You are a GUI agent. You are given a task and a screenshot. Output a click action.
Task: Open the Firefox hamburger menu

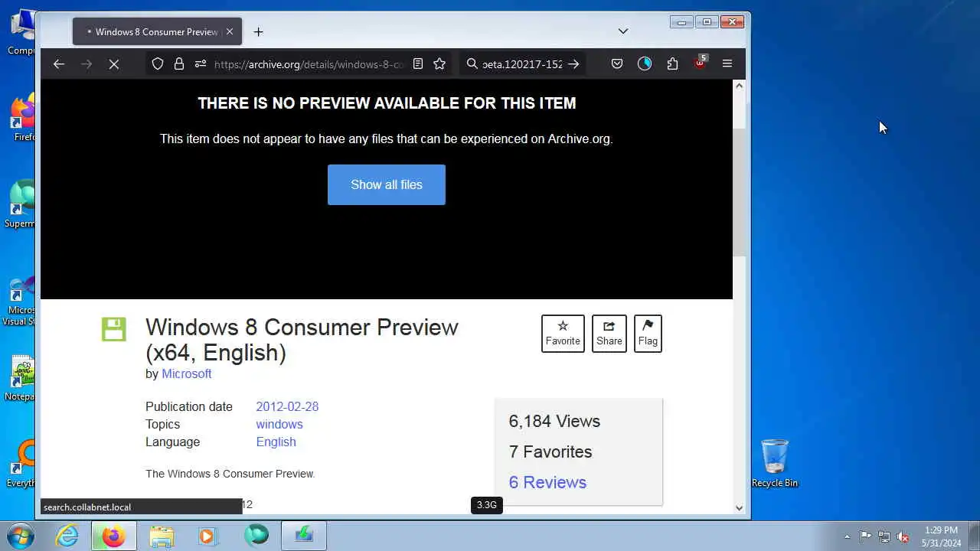pyautogui.click(x=727, y=64)
